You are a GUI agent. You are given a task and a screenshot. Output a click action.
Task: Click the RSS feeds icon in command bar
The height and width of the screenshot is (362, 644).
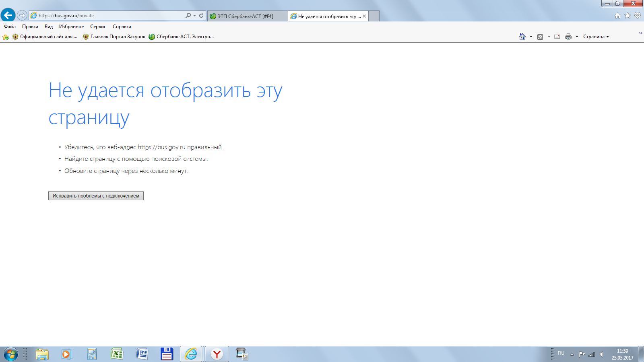click(540, 37)
